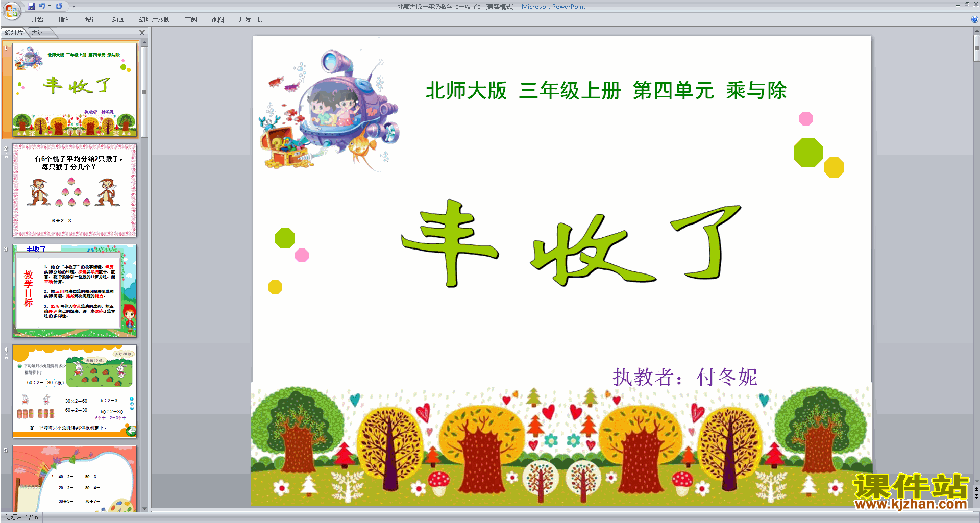Screen dimensions: 980x523
Task: Close the PowerPoint window
Action: (975, 4)
